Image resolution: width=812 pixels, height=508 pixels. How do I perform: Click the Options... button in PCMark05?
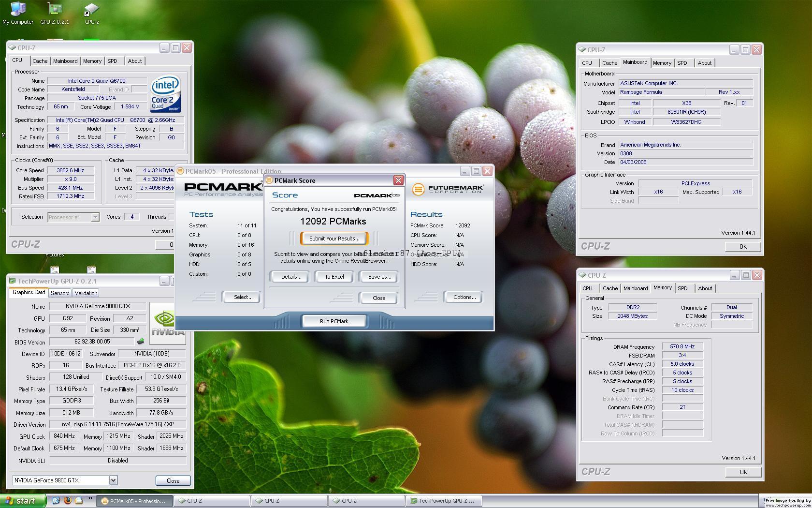pyautogui.click(x=464, y=297)
